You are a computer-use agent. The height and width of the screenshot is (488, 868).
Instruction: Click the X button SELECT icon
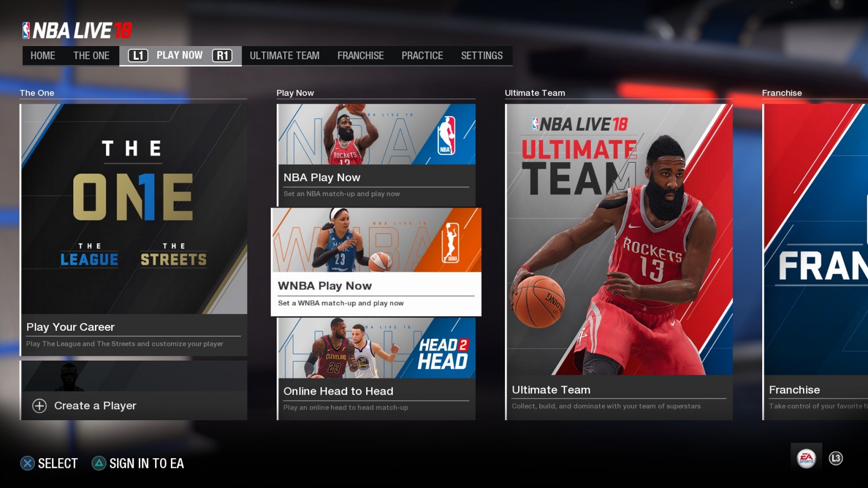(x=27, y=463)
